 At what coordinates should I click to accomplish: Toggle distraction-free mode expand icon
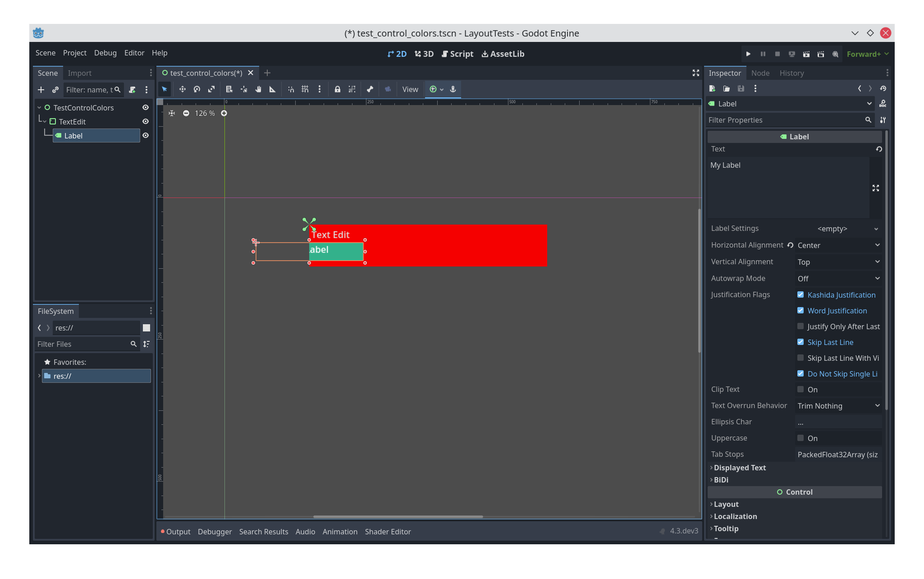coord(695,73)
